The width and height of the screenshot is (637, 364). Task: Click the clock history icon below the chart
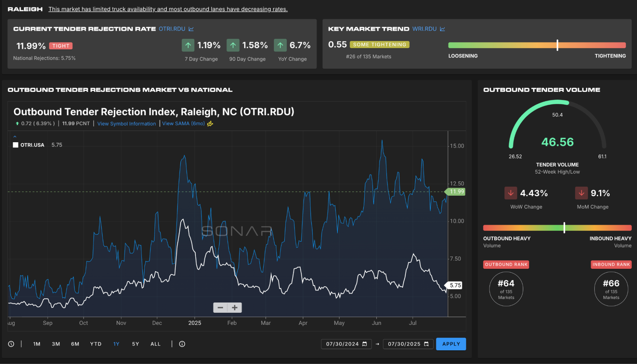(x=11, y=344)
